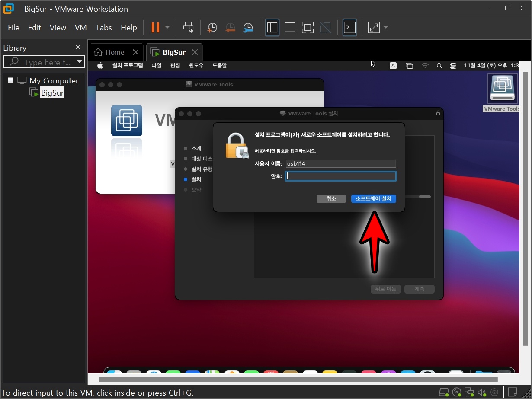532x399 pixels.
Task: Close the Home tab
Action: click(x=135, y=52)
